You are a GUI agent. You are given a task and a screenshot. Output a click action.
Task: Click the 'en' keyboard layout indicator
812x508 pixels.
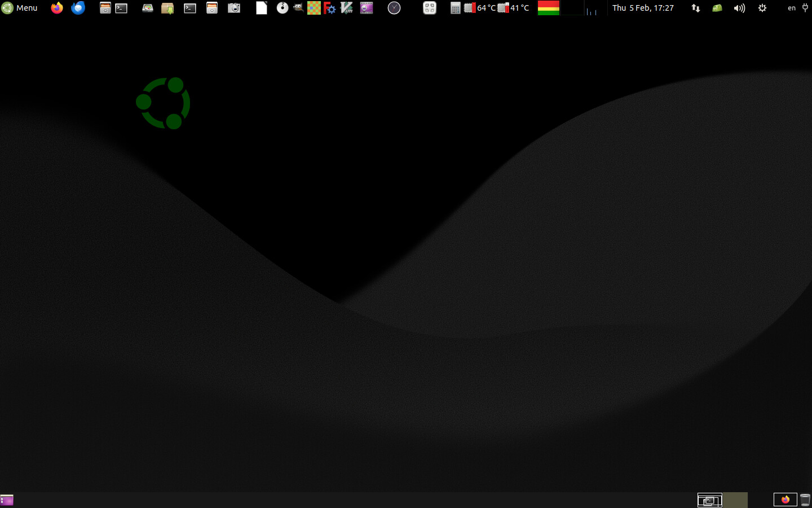[792, 8]
